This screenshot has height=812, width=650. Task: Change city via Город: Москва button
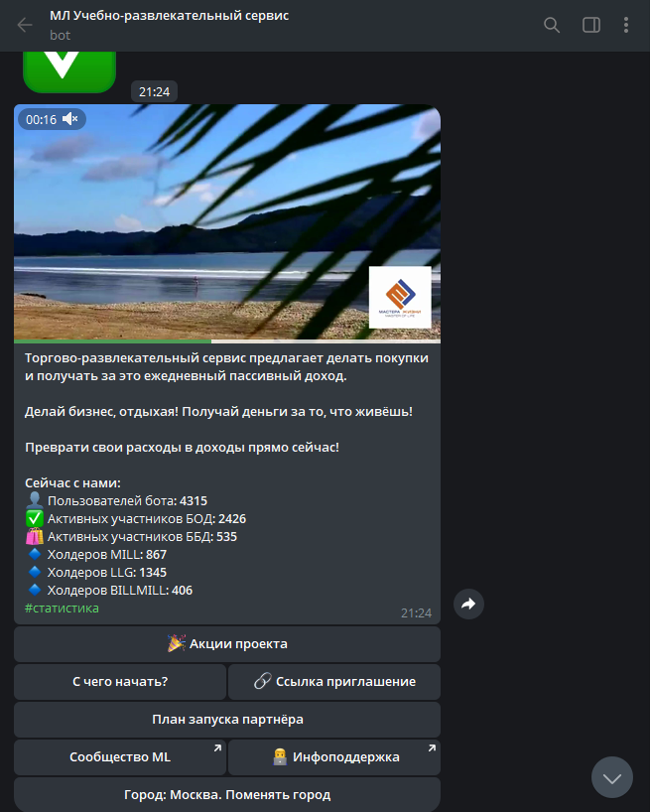pos(227,794)
